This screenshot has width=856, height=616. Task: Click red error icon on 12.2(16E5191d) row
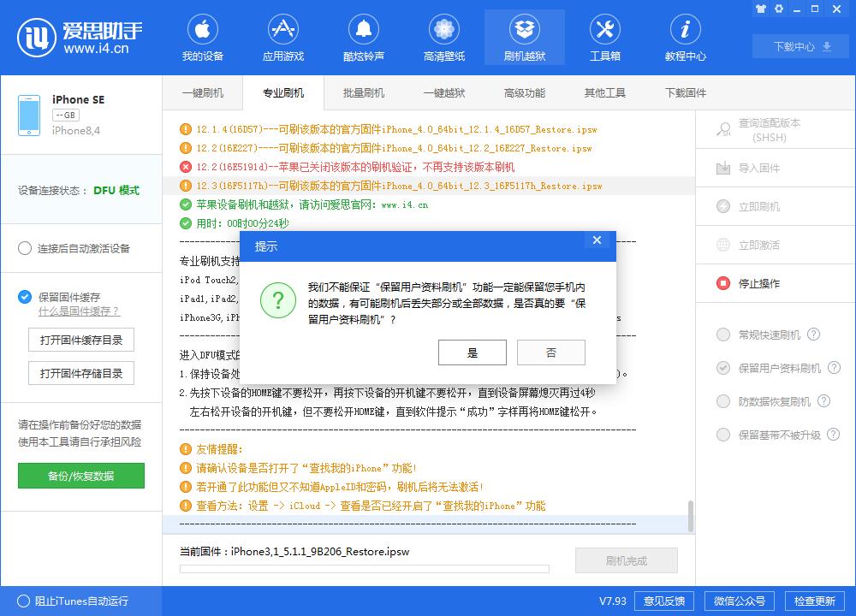(x=186, y=167)
